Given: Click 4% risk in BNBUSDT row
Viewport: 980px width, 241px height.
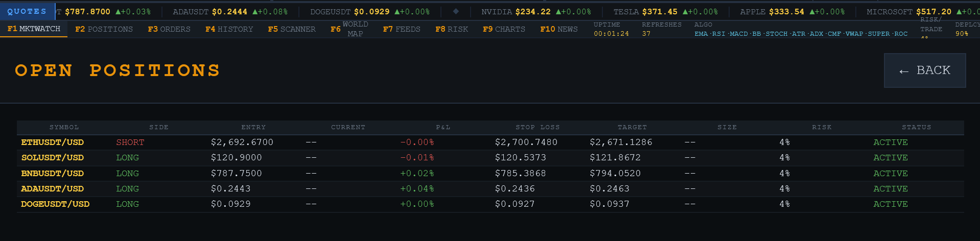Looking at the screenshot, I should click(x=785, y=174).
